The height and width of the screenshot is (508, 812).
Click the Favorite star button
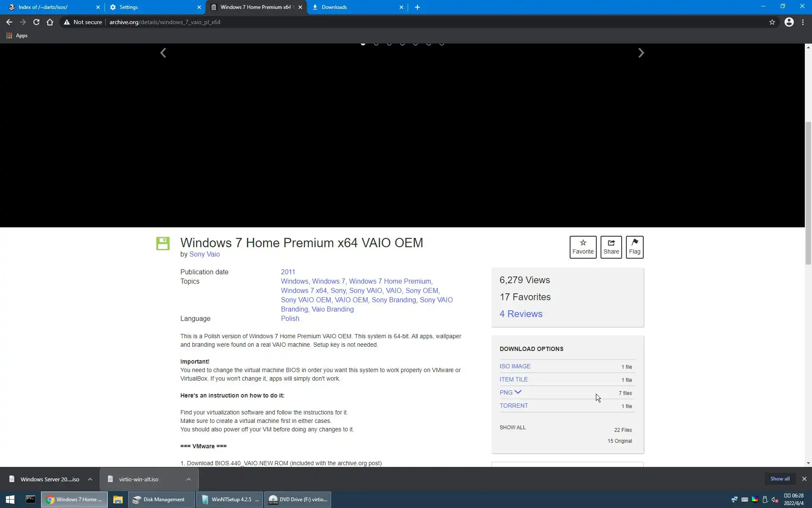coord(583,247)
